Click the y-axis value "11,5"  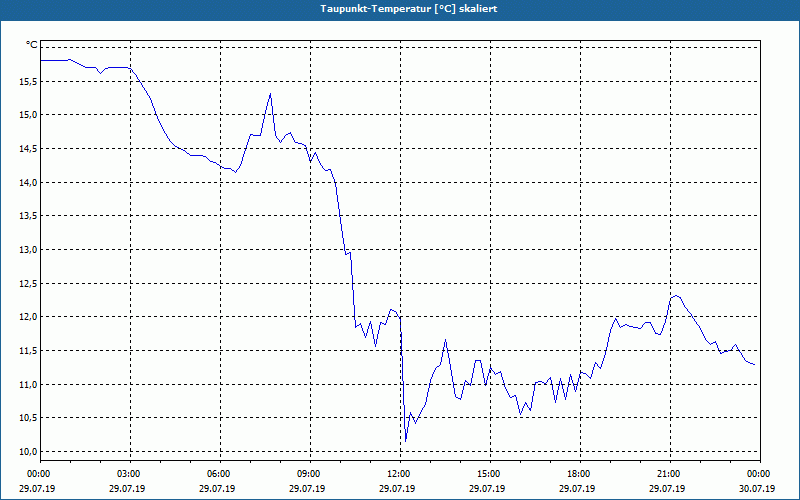(x=30, y=351)
